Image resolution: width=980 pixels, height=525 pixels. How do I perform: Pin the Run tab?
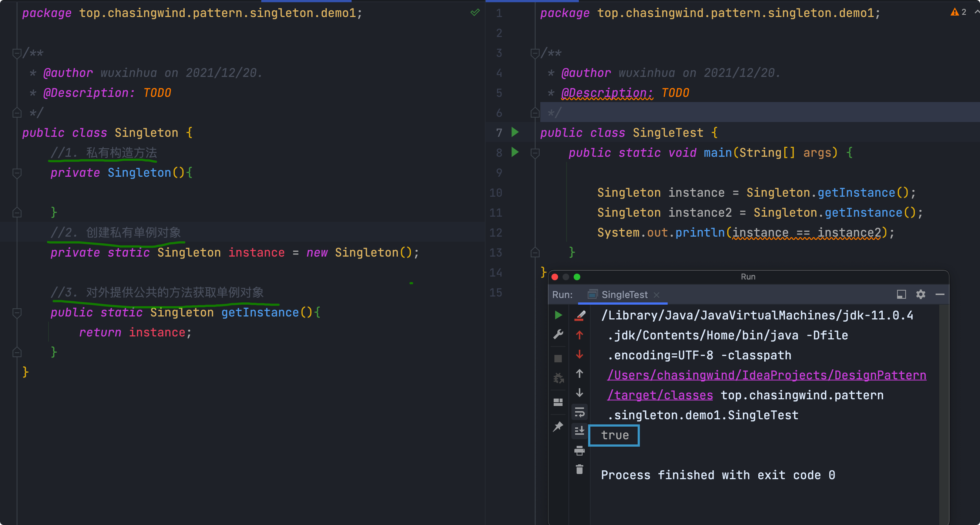tap(558, 427)
